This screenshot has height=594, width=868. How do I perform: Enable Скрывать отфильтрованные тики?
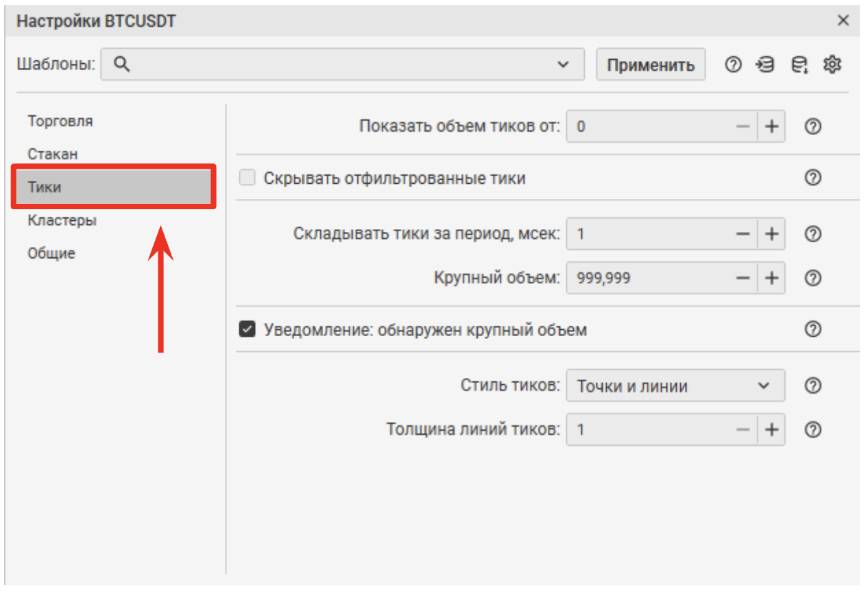pyautogui.click(x=245, y=178)
